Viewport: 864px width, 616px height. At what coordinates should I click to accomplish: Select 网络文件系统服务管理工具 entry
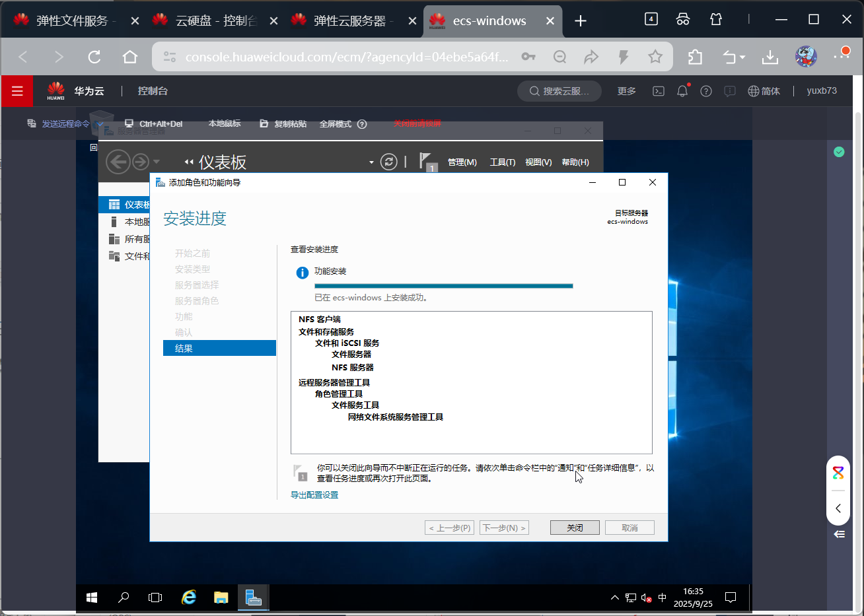click(x=396, y=417)
